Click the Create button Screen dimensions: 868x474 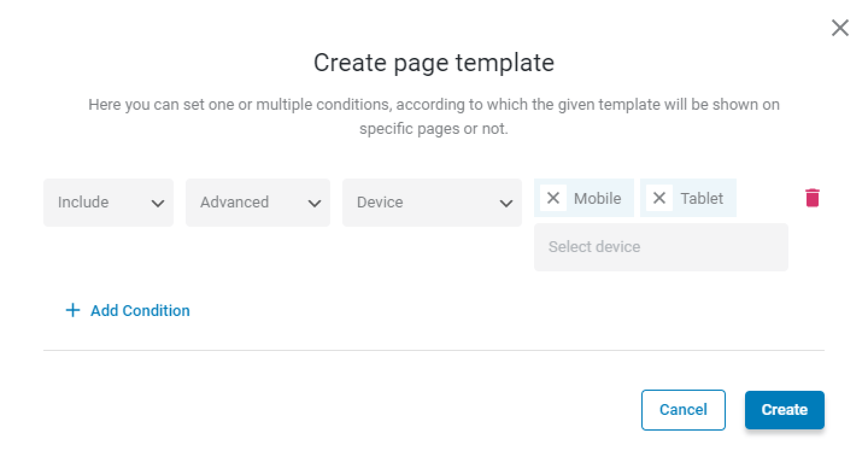click(785, 410)
